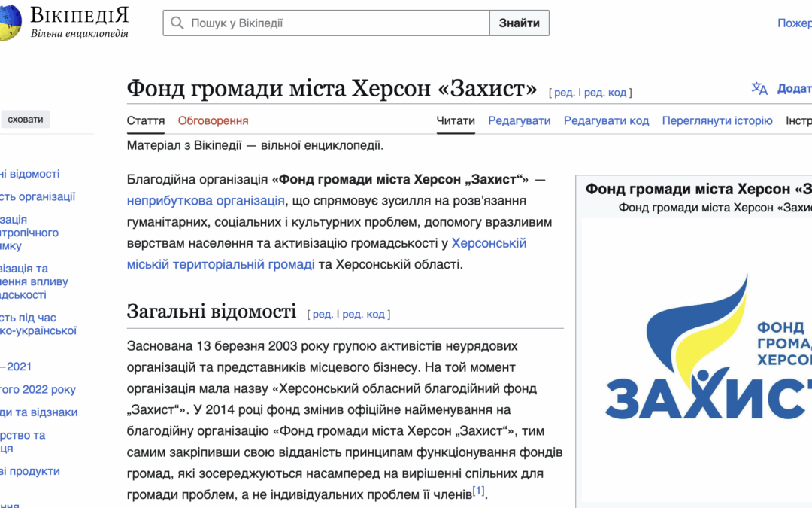Viewport: 812px width, 508px height.
Task: Click the Wikipedia globe logo
Action: click(x=11, y=23)
